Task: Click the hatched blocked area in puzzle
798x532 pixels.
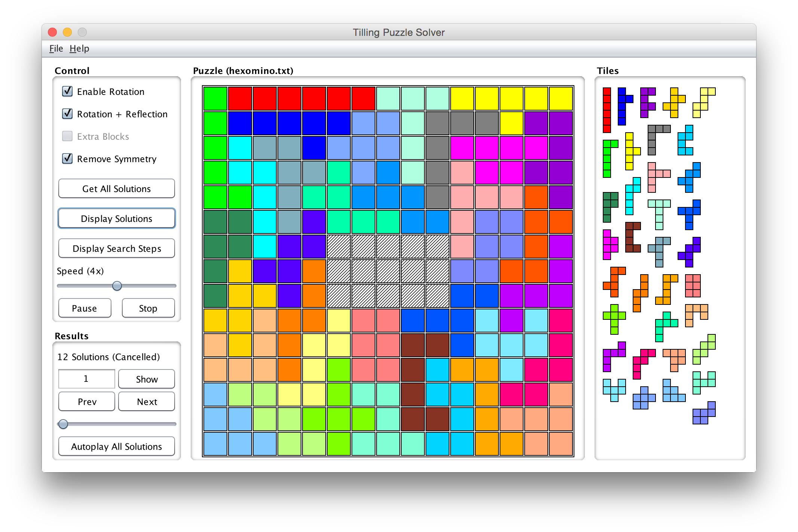Action: pos(388,271)
